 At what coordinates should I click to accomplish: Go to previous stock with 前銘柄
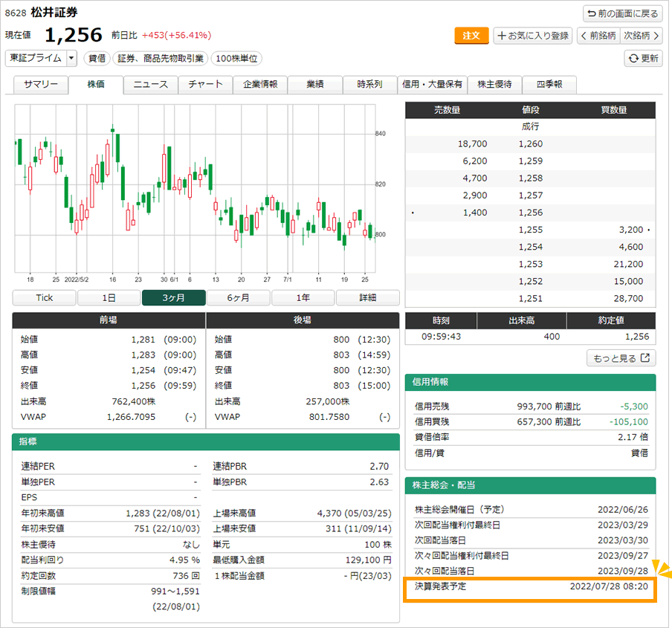point(598,36)
